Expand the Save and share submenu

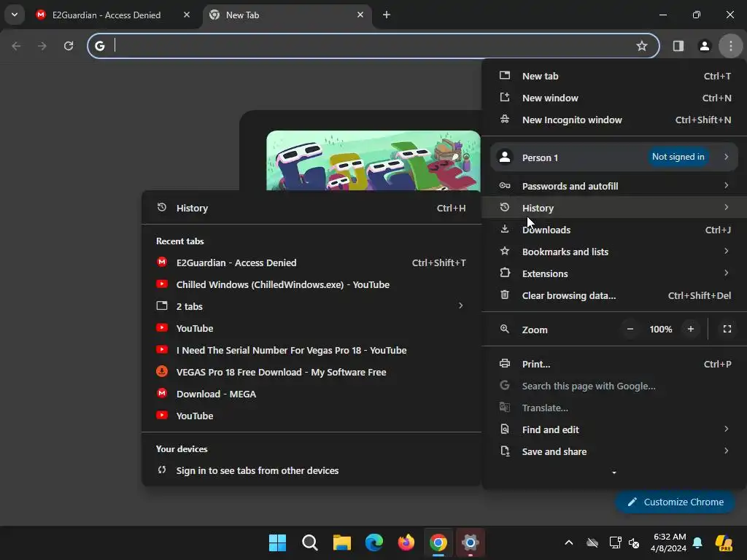coord(614,451)
